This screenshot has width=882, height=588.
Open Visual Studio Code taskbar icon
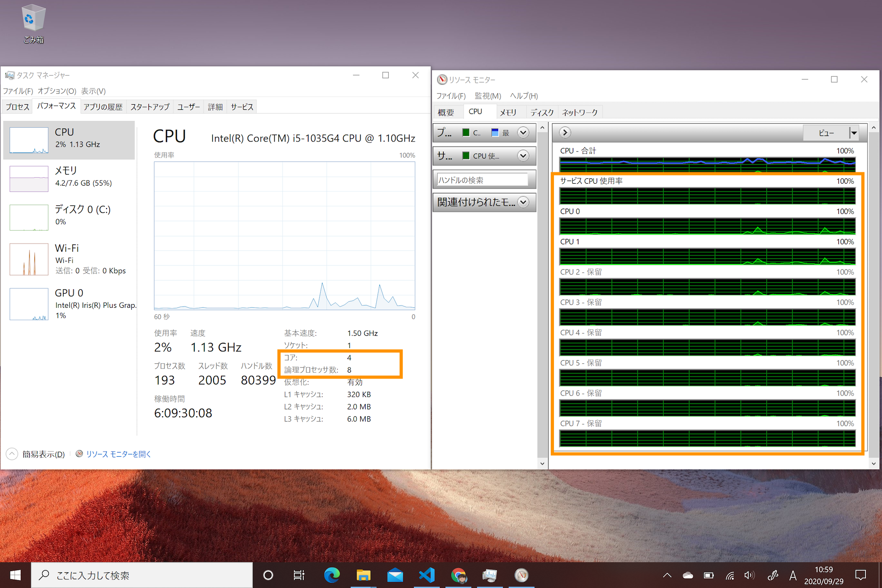tap(427, 575)
